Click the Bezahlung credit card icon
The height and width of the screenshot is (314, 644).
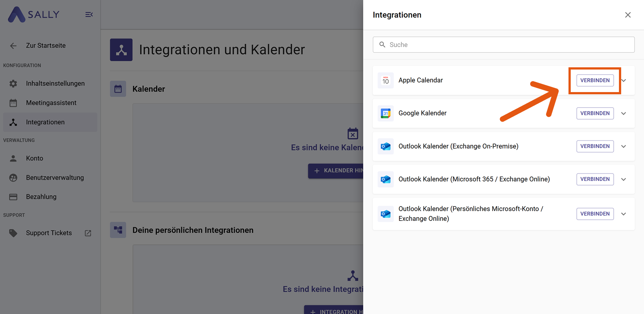(x=13, y=197)
